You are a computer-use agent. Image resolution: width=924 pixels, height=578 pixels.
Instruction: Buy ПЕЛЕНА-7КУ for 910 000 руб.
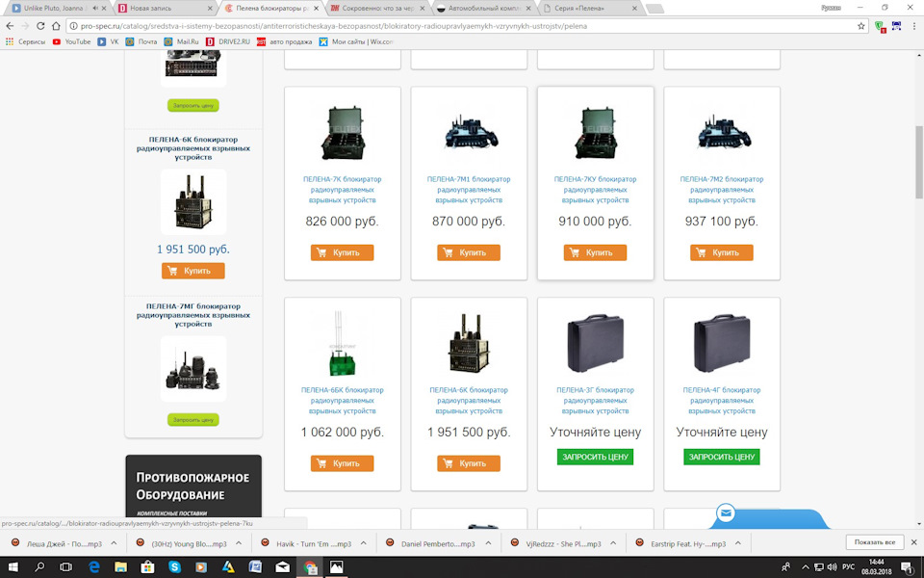click(595, 252)
